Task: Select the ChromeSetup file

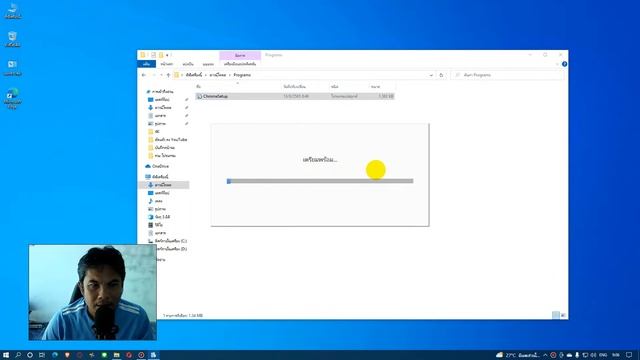Action: click(x=295, y=96)
